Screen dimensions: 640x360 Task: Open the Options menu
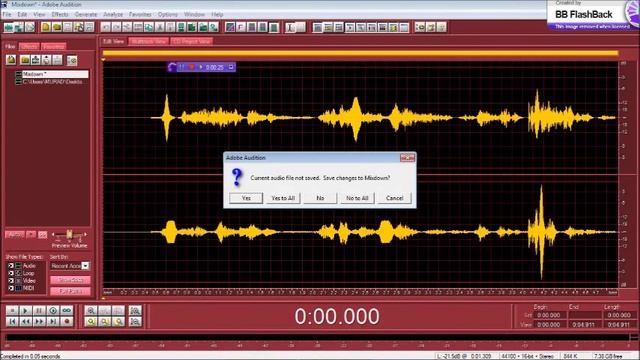pos(168,14)
